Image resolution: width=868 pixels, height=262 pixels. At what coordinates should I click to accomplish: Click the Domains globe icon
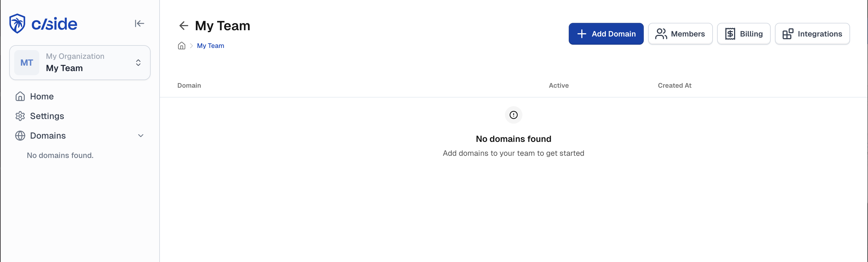pyautogui.click(x=20, y=136)
